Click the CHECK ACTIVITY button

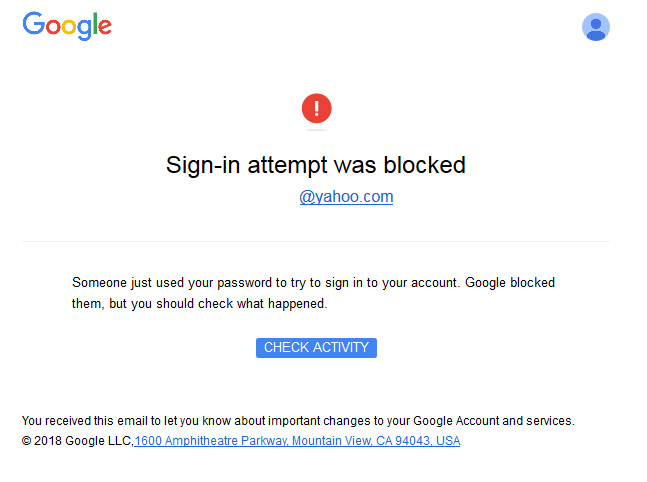[316, 347]
